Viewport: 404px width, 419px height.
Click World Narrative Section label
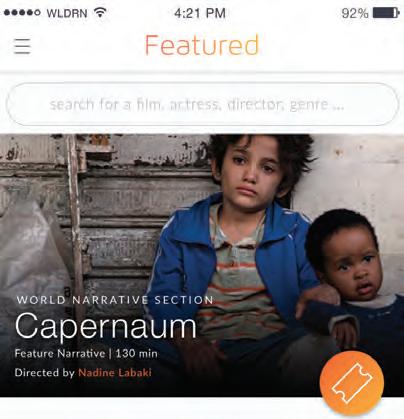pyautogui.click(x=115, y=300)
